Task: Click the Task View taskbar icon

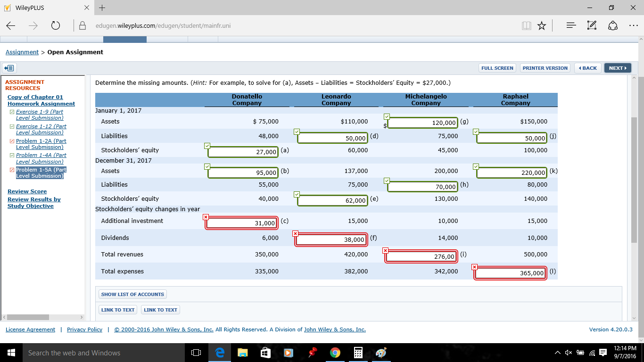Action: 196,353
